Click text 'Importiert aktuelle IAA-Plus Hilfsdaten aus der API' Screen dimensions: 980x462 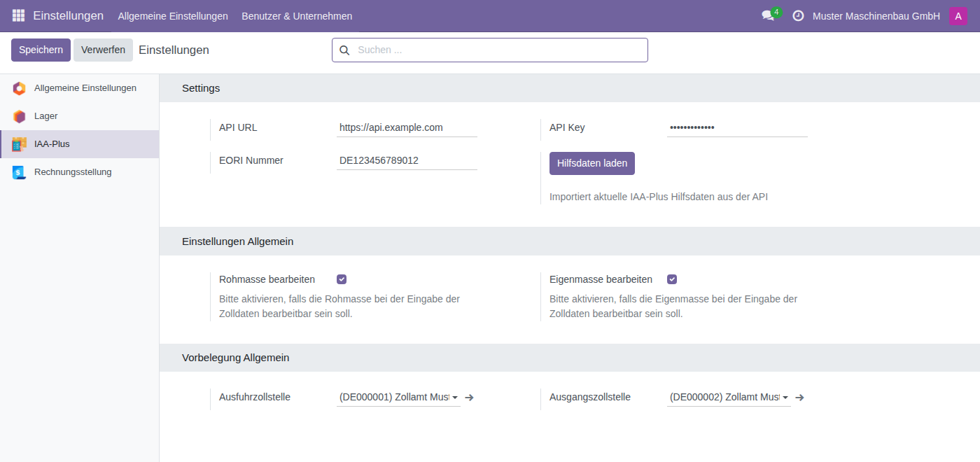tap(659, 197)
